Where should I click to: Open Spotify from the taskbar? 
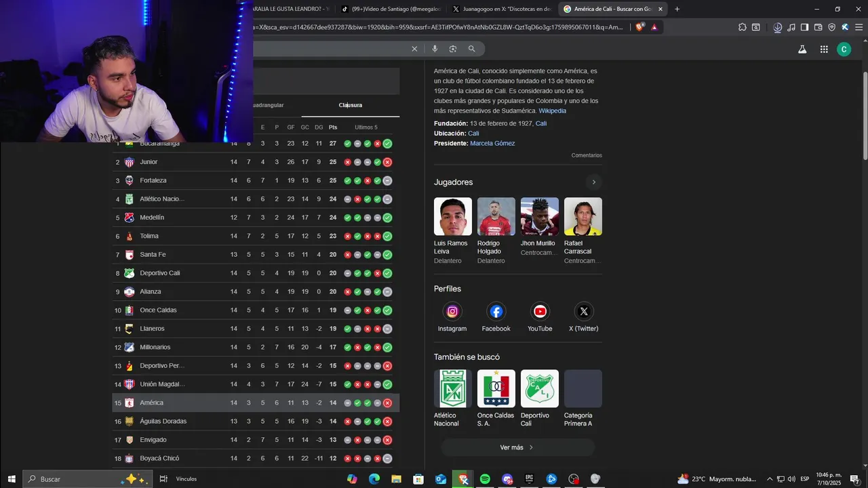click(485, 479)
